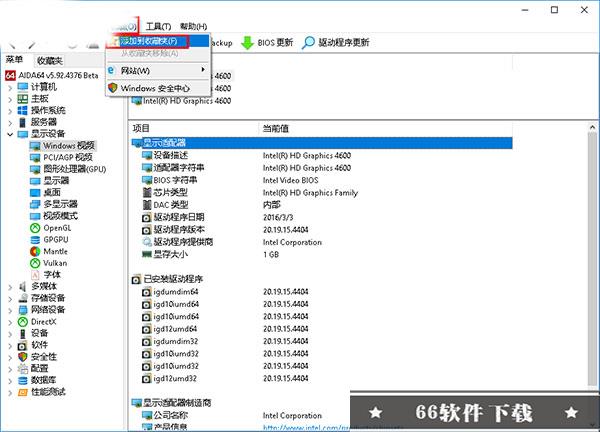Select the 操作系统 Windows logo icon

coord(23,111)
